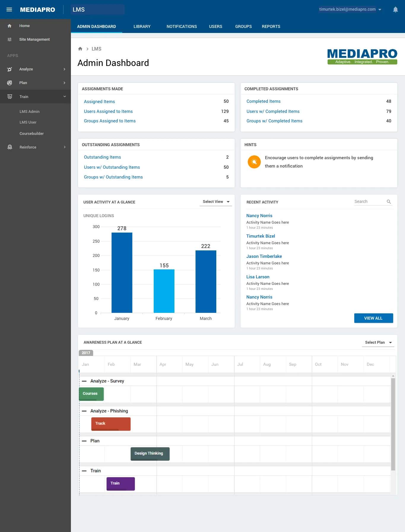Open the user account email dropdown
This screenshot has width=405, height=532.
point(350,10)
